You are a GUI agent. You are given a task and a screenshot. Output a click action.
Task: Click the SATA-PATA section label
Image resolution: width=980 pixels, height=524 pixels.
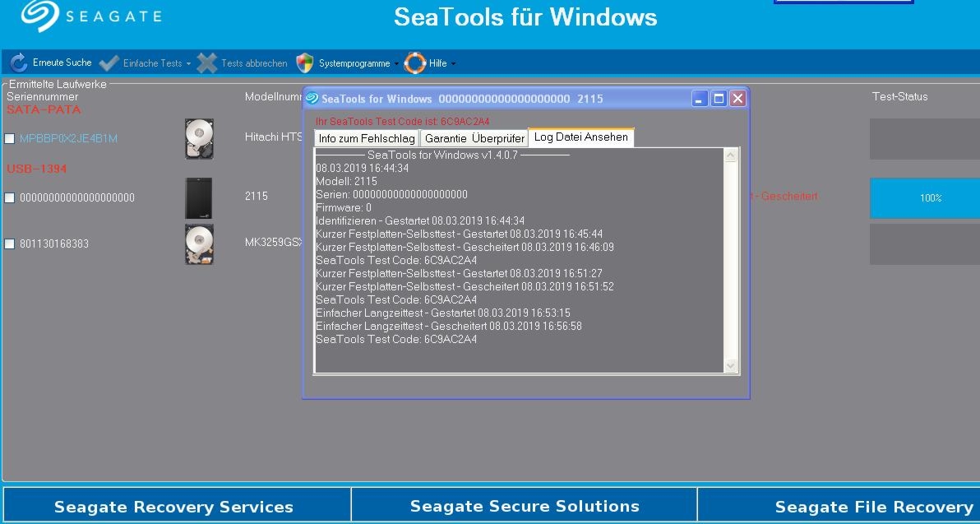pyautogui.click(x=44, y=110)
